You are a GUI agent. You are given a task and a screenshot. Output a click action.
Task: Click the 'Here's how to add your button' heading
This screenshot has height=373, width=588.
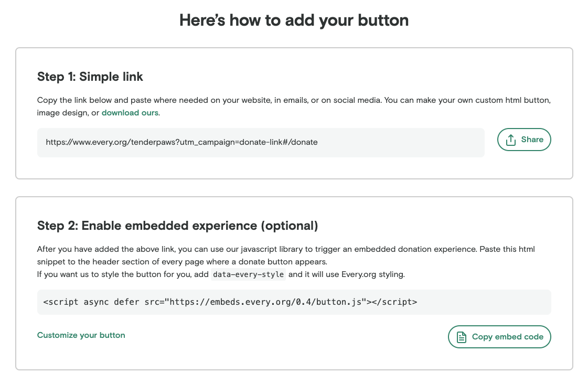pyautogui.click(x=294, y=20)
